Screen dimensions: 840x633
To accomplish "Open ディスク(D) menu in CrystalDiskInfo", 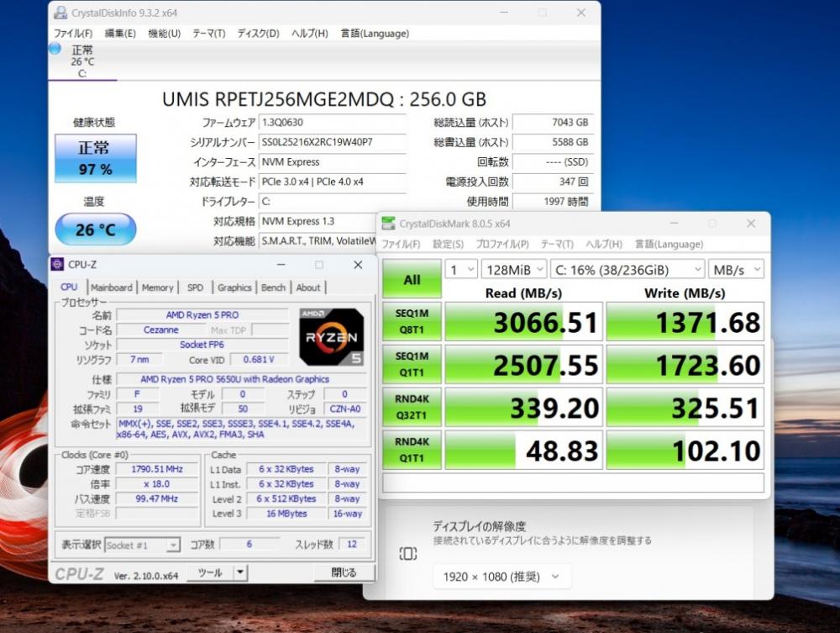I will pyautogui.click(x=258, y=34).
